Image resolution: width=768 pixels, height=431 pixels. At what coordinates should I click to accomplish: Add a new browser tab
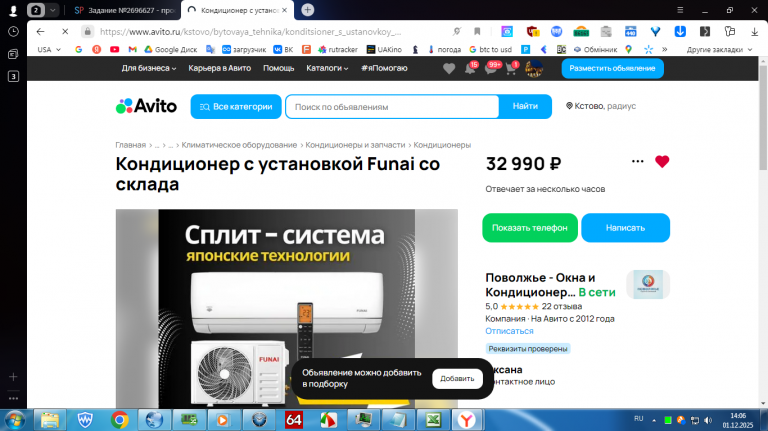[308, 10]
